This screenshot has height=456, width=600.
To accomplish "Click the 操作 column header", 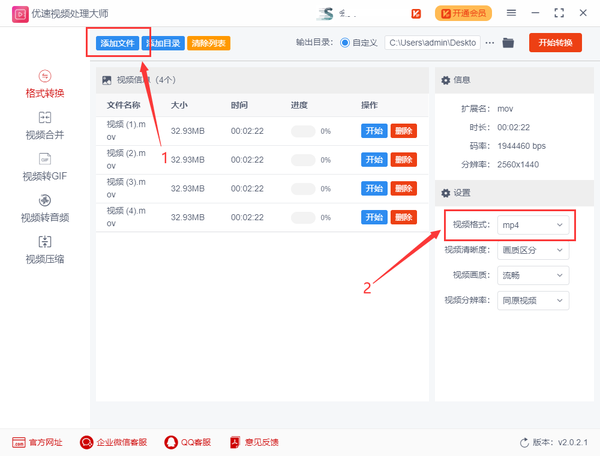I will 369,105.
